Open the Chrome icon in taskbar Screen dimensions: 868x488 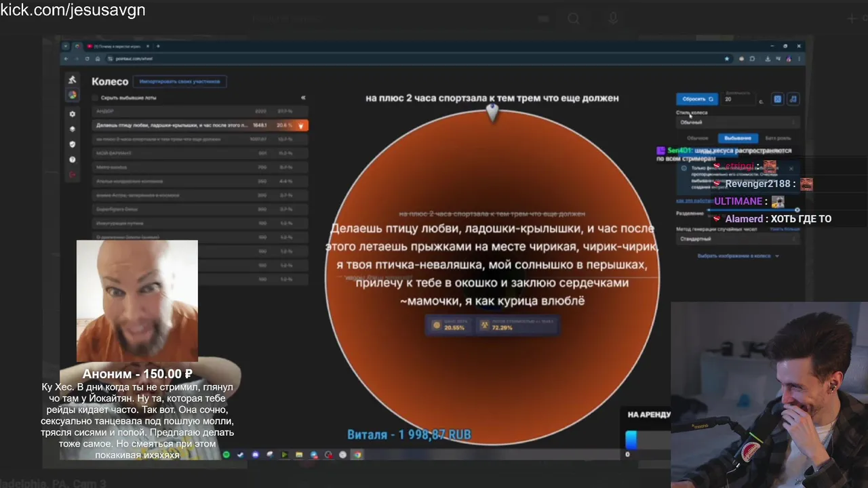click(x=357, y=455)
